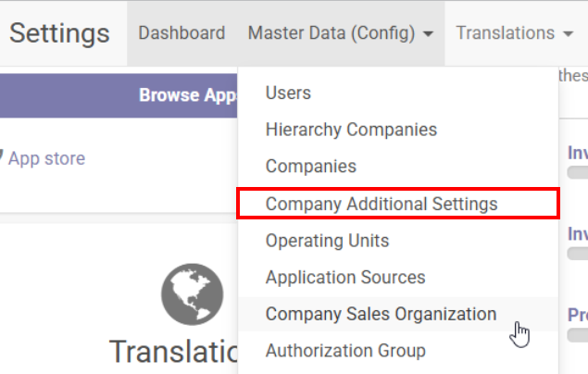This screenshot has width=588, height=374.
Task: Expand the Master Data (Config) caret
Action: tap(428, 34)
